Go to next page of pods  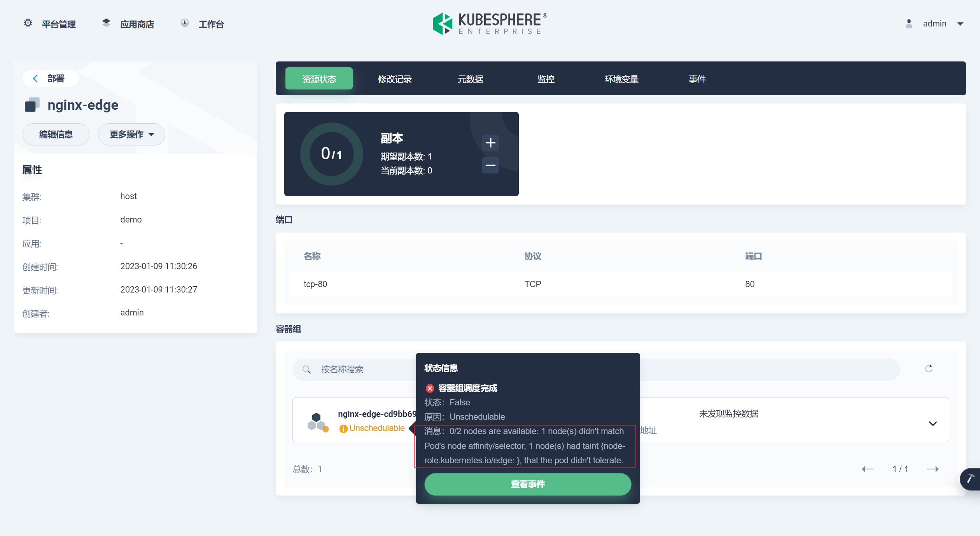pos(933,469)
